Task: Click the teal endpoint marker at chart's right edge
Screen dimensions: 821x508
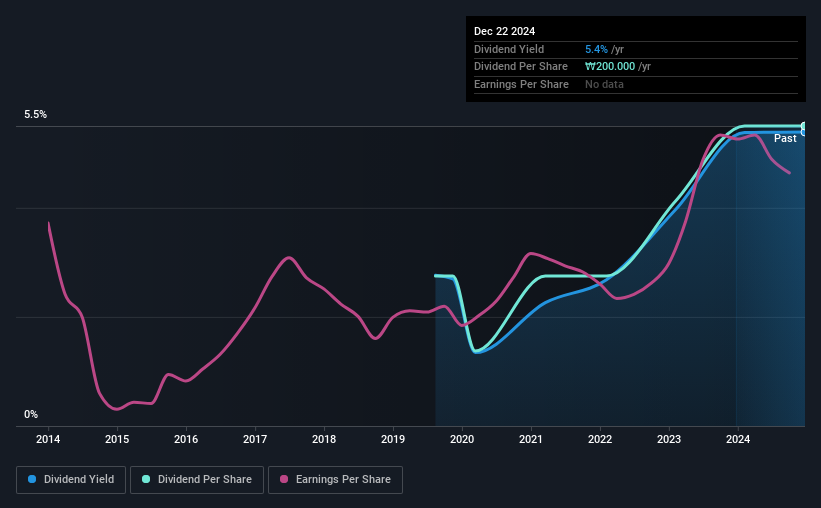Action: (804, 126)
